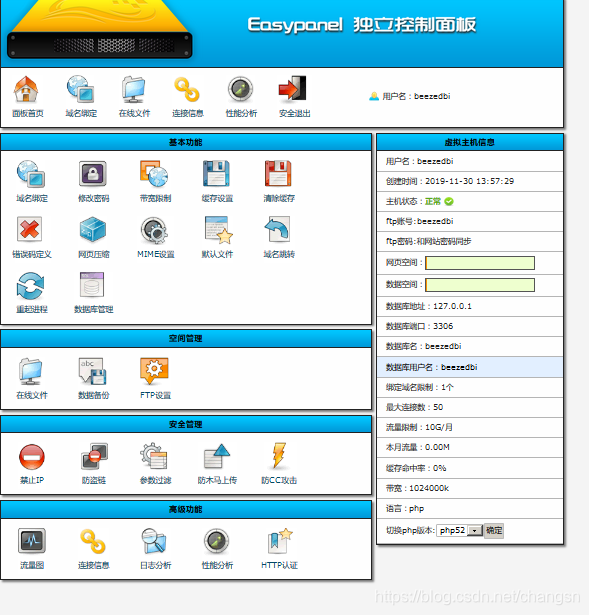The width and height of the screenshot is (589, 615).
Task: Open 缓存设置 floppy disk icon
Action: click(x=216, y=173)
